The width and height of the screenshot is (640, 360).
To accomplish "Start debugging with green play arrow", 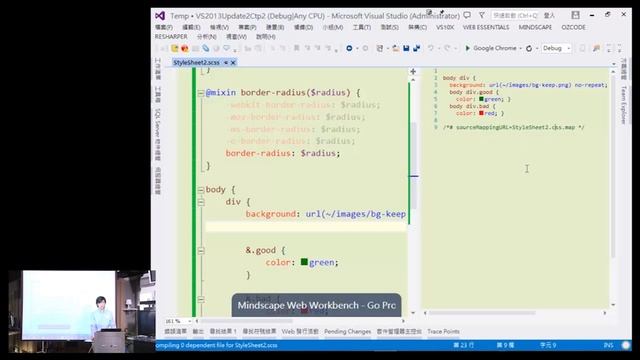I will [x=468, y=48].
